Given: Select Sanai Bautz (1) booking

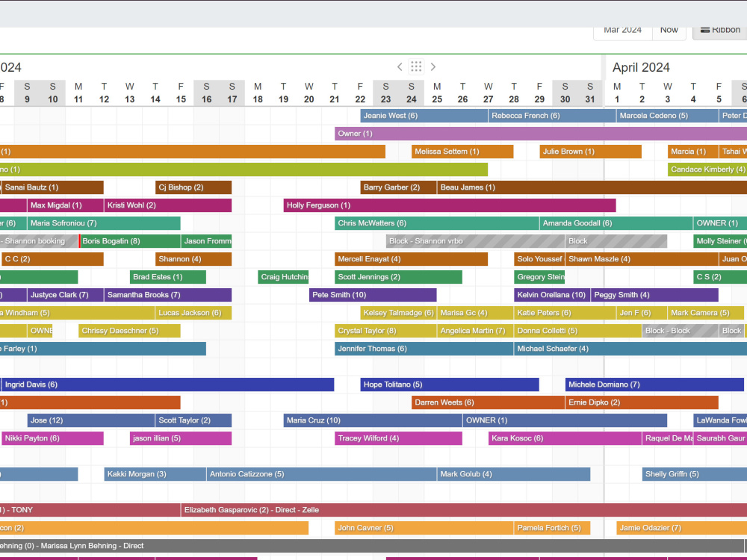Looking at the screenshot, I should tap(52, 187).
